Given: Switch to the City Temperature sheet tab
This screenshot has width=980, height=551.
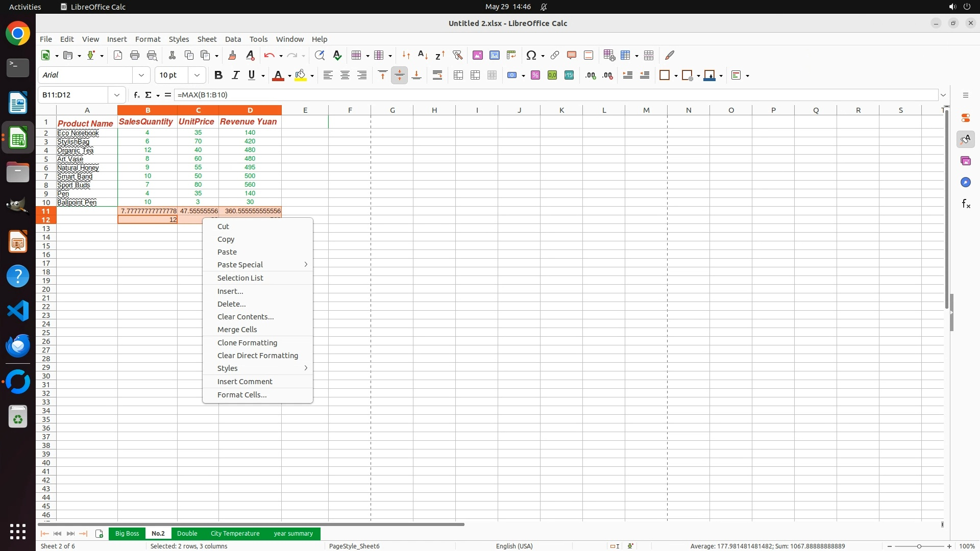Looking at the screenshot, I should (x=235, y=533).
